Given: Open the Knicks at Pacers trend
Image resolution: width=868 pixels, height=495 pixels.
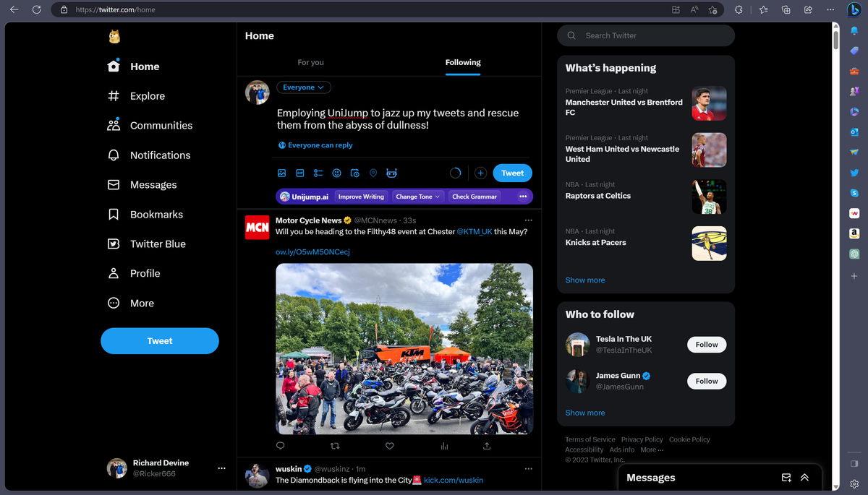Looking at the screenshot, I should (x=646, y=243).
